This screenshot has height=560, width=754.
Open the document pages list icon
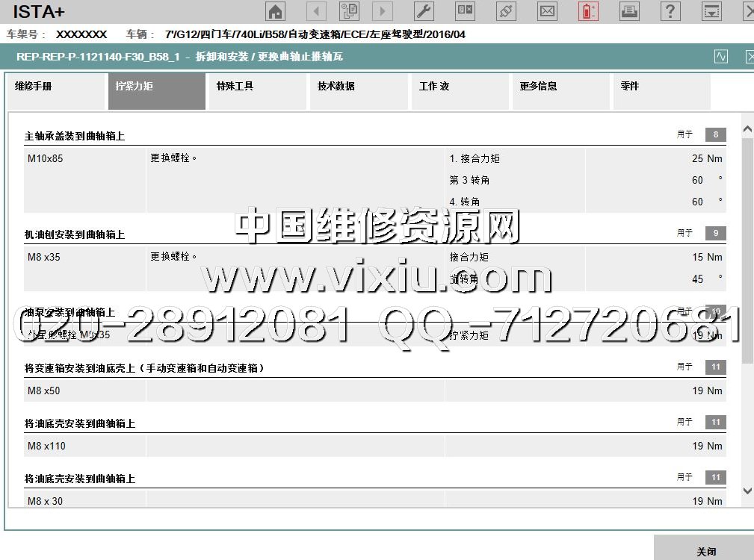pos(350,11)
